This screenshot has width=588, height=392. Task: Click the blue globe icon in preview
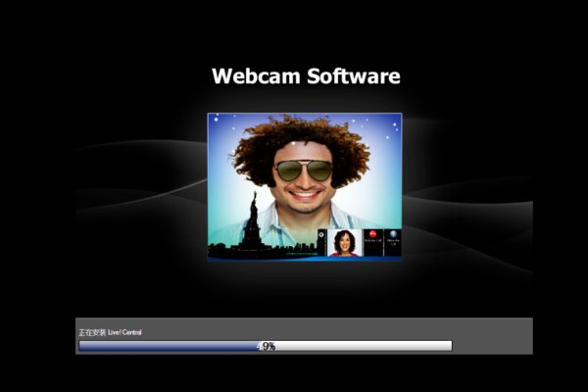(392, 236)
